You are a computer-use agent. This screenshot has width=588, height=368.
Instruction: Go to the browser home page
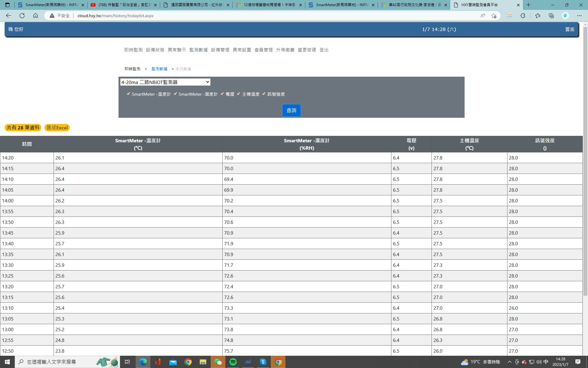point(36,16)
